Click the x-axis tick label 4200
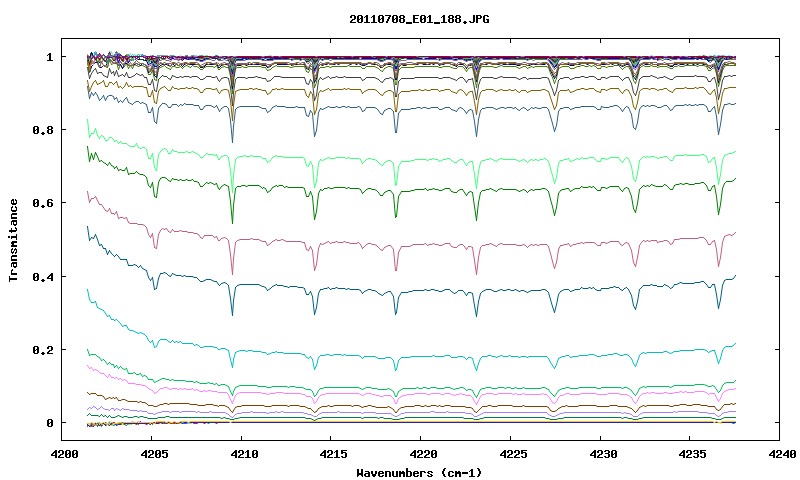Image resolution: width=800 pixels, height=480 pixels. pos(64,454)
